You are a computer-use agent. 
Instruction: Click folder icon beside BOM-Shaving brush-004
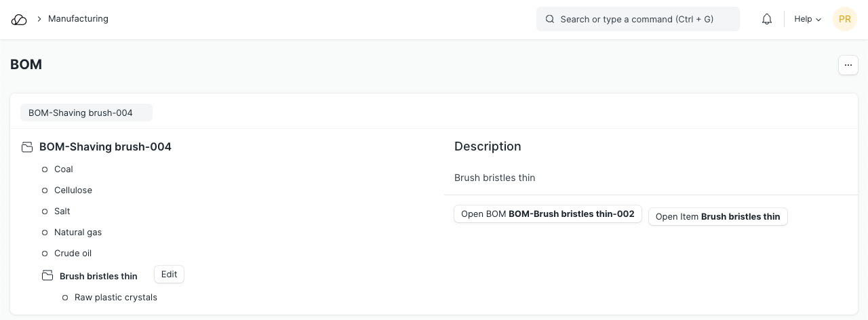pos(27,147)
